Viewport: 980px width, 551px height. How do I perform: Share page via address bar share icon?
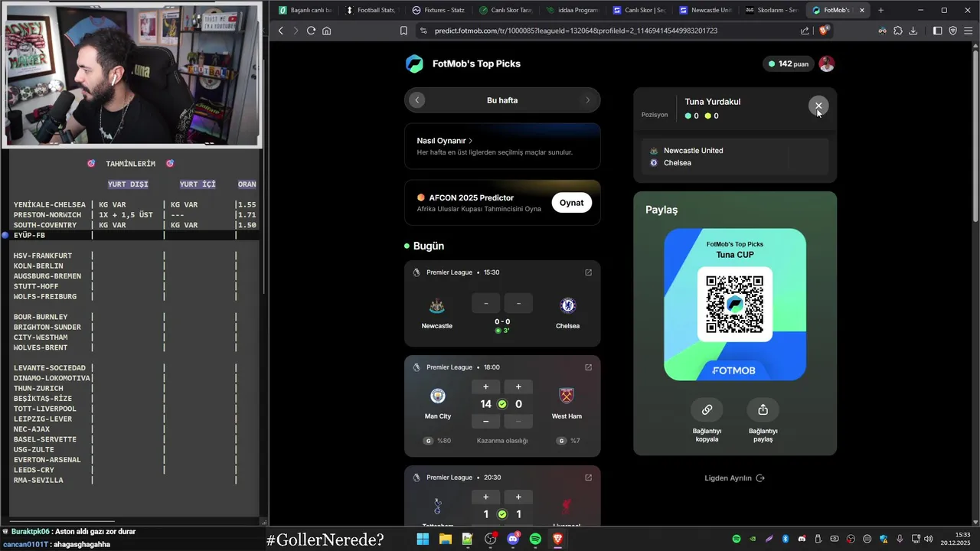(805, 31)
